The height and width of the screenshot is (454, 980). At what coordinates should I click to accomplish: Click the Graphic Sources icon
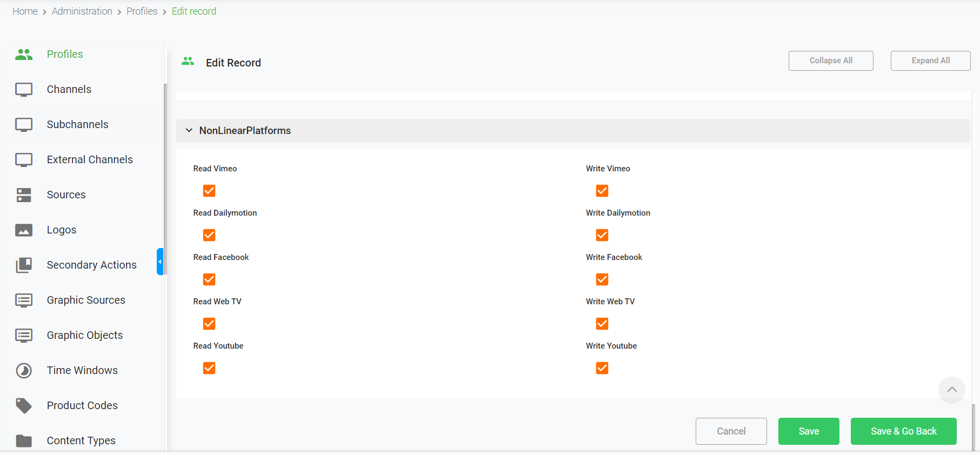(24, 300)
